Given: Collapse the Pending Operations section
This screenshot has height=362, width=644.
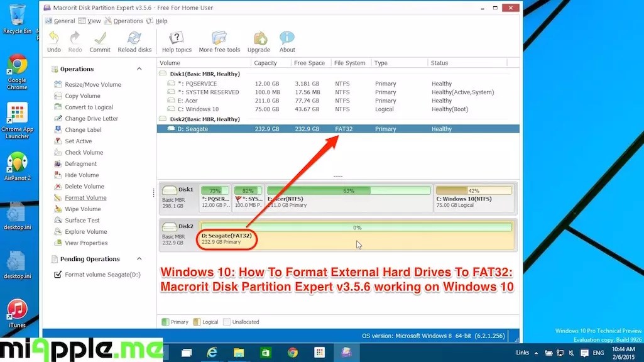Looking at the screenshot, I should pyautogui.click(x=139, y=259).
